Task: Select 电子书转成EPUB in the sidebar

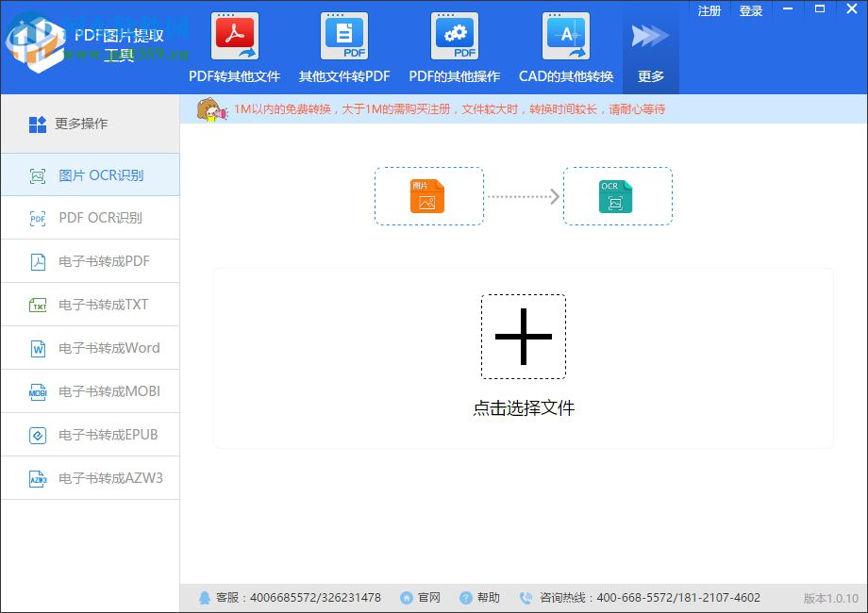Action: (x=90, y=435)
